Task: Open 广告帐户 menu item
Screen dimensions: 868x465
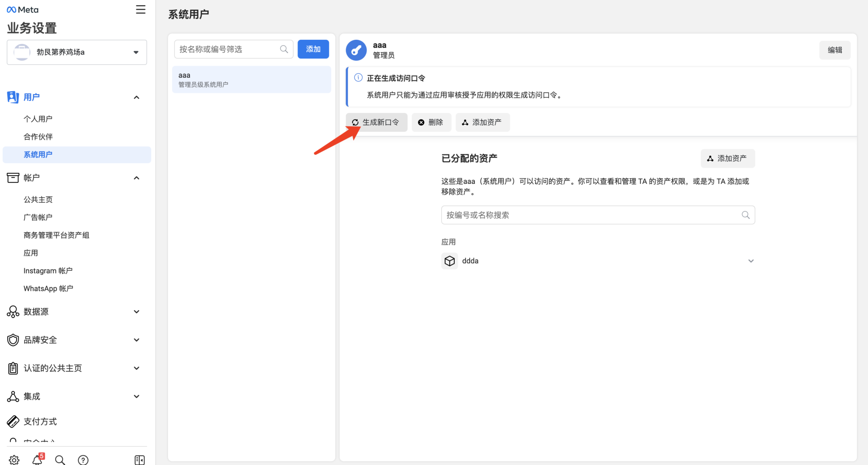Action: click(x=38, y=217)
